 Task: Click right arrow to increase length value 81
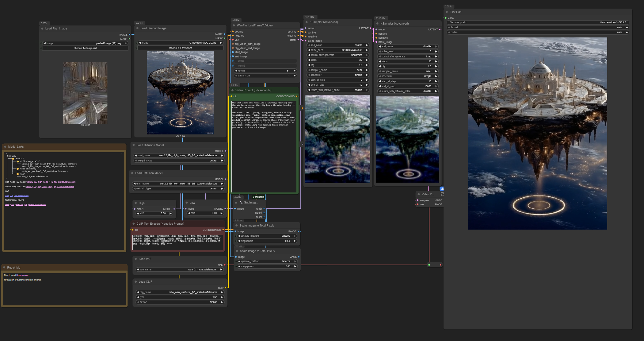[x=295, y=71]
